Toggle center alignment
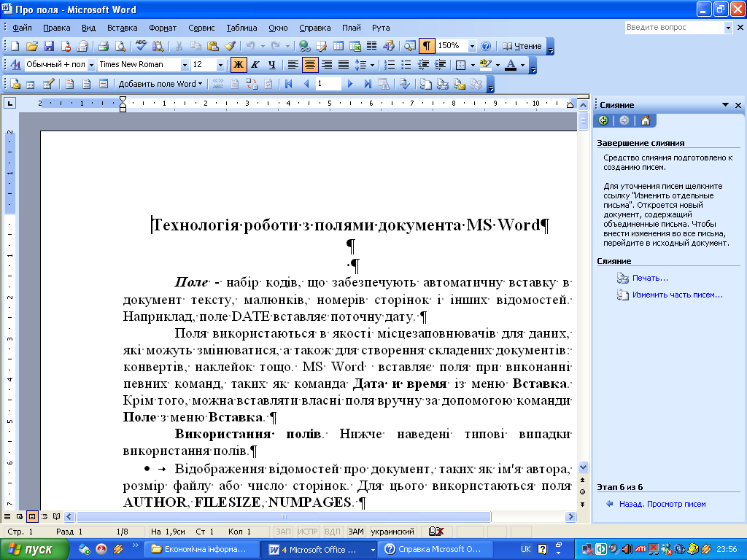The image size is (747, 560). 310,64
